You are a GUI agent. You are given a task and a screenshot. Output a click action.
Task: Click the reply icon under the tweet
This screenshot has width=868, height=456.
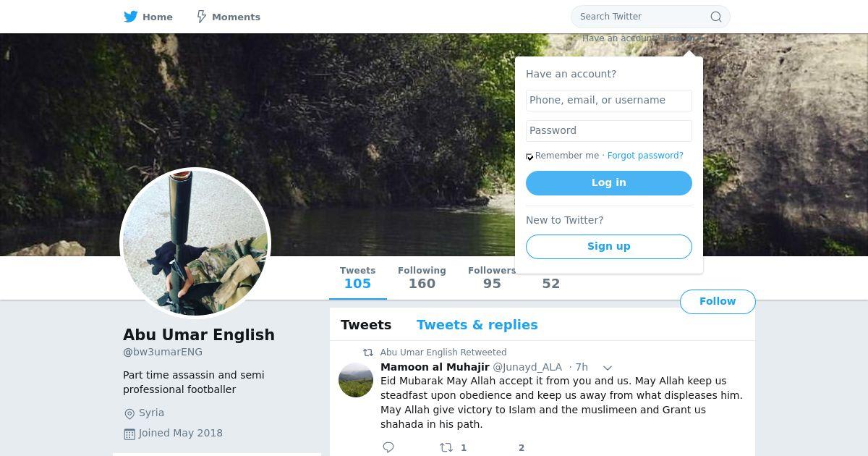pyautogui.click(x=388, y=447)
